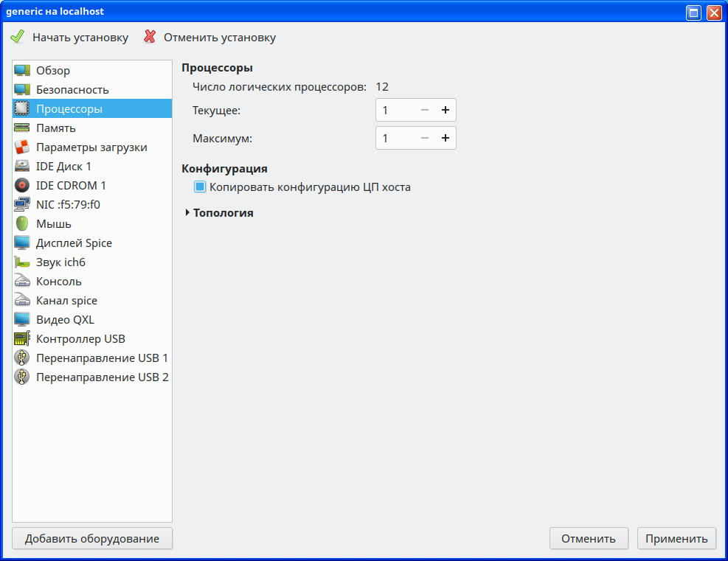Image resolution: width=728 pixels, height=561 pixels.
Task: Select the Консоль label
Action: [59, 281]
